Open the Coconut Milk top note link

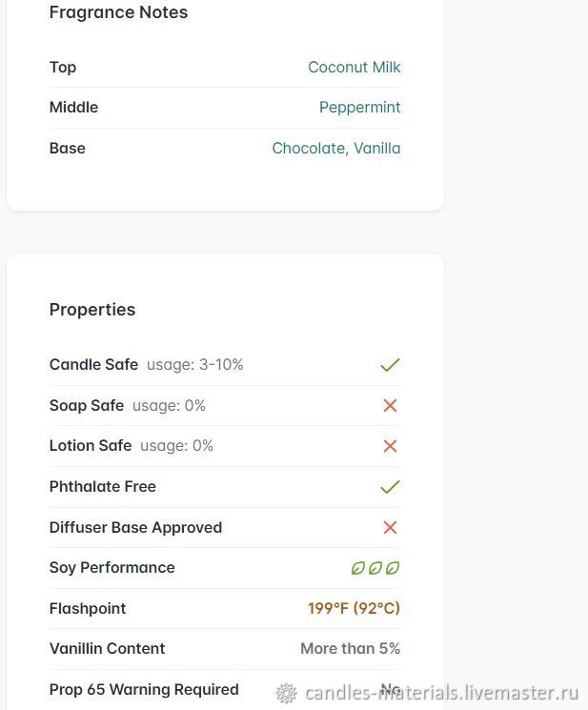[354, 67]
